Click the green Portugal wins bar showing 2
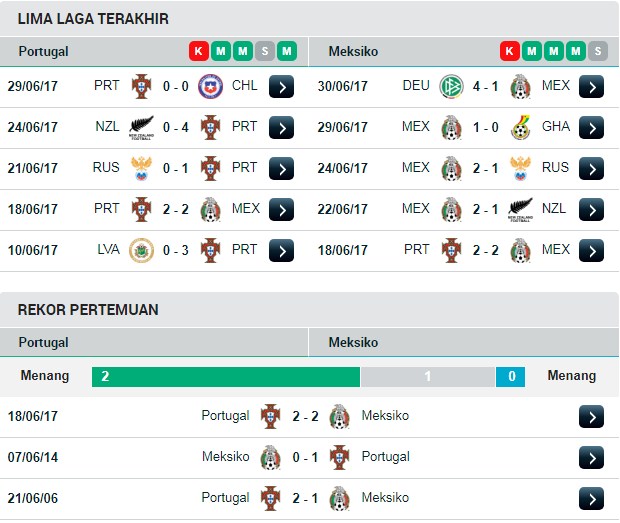620x523 pixels. click(x=226, y=376)
